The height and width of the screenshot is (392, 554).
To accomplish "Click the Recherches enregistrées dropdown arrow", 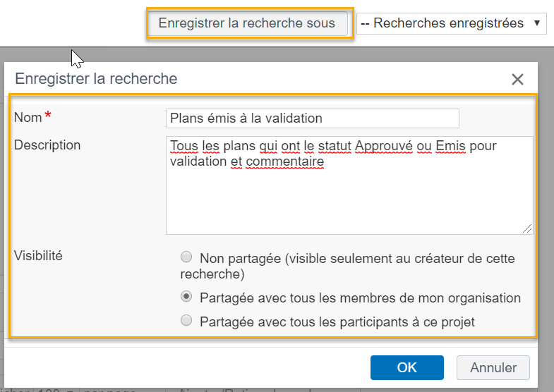I will click(x=536, y=23).
